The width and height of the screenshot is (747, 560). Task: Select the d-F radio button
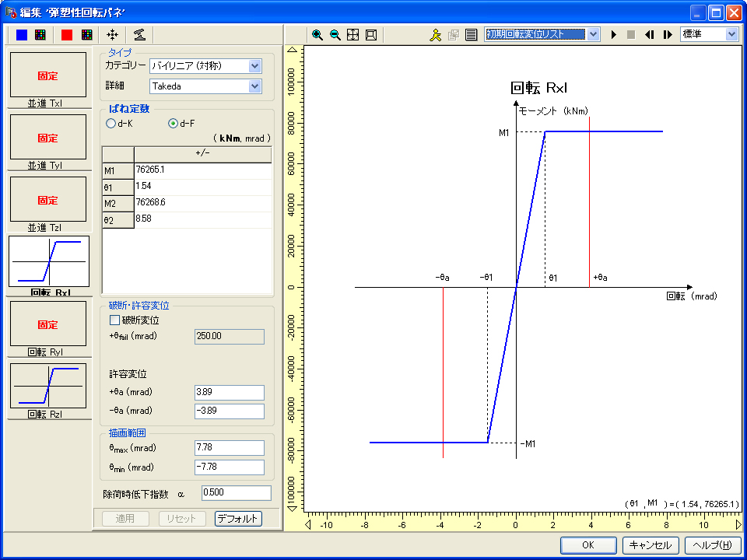173,124
